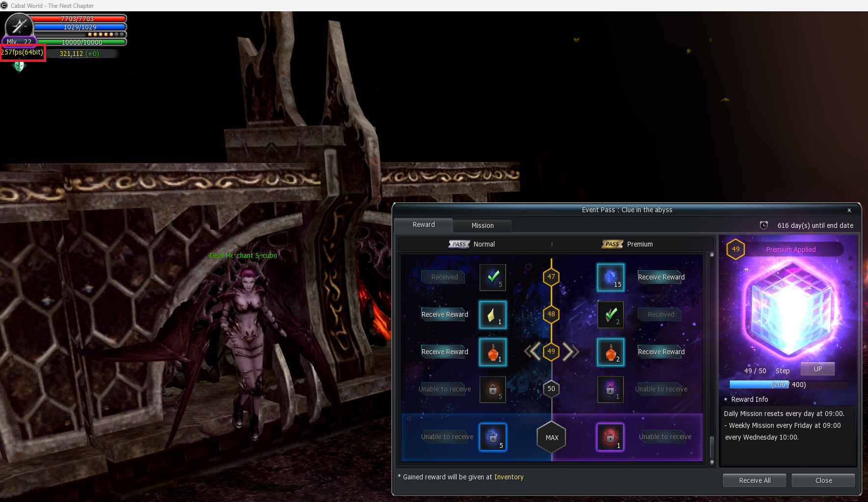
Task: Click the locked blue reward icon in MAX row
Action: coord(492,437)
